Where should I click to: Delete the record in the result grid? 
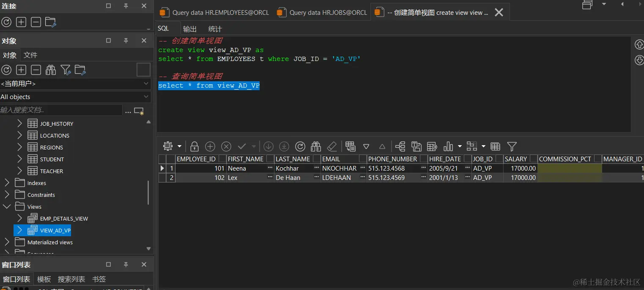(x=226, y=146)
